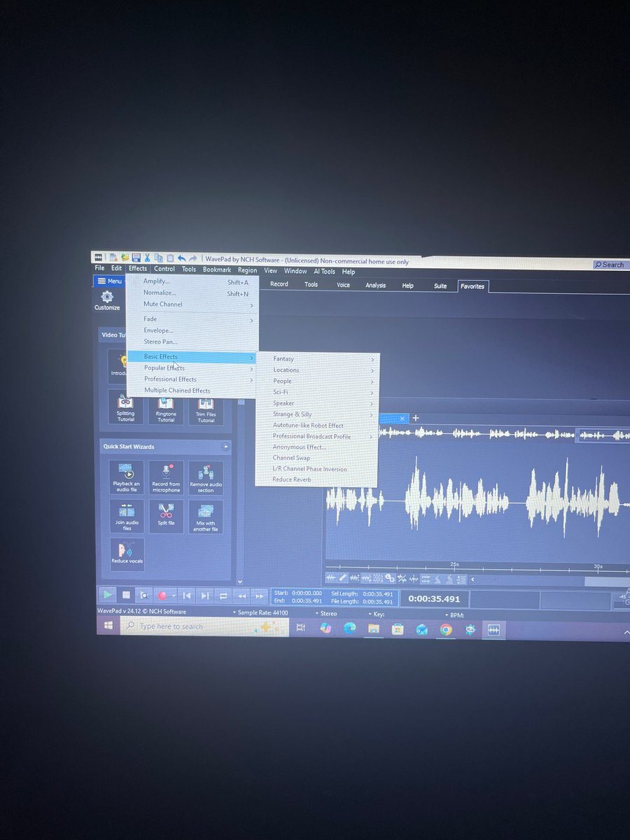Viewport: 630px width, 840px height.
Task: Expand the Fantasy effects submenu
Action: tap(317, 359)
